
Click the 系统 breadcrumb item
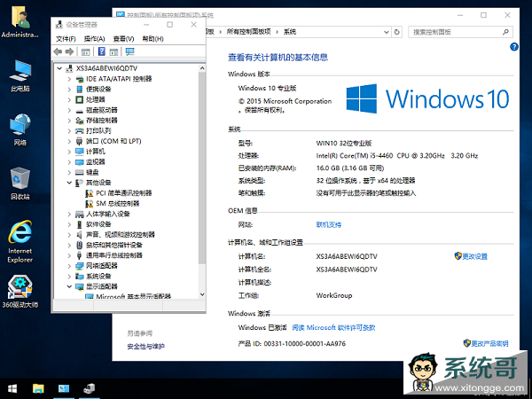coord(290,32)
